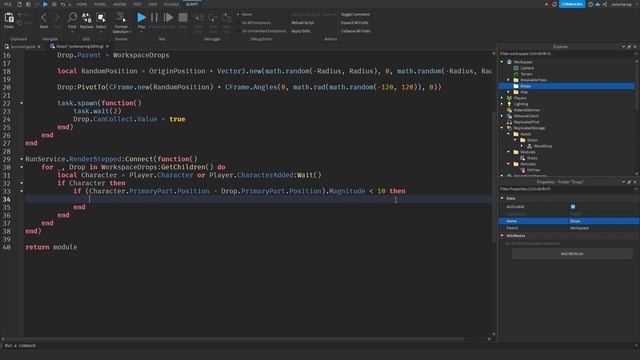
Task: Click the MaterialService icon in Explorer
Action: (x=509, y=110)
